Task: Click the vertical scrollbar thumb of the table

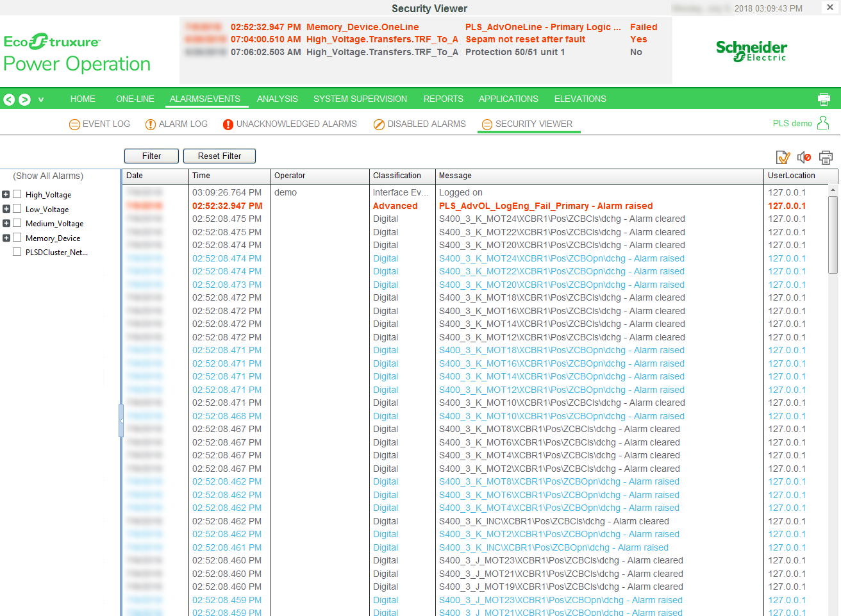Action: point(833,234)
